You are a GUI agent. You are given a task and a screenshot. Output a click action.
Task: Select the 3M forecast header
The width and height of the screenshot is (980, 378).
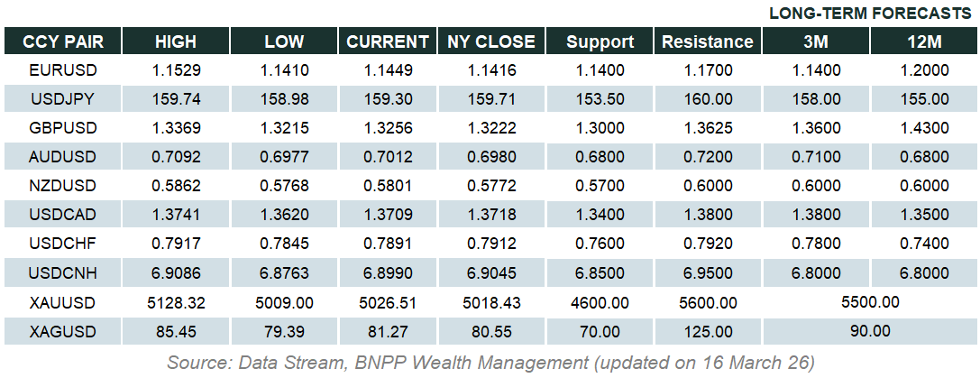tap(816, 41)
